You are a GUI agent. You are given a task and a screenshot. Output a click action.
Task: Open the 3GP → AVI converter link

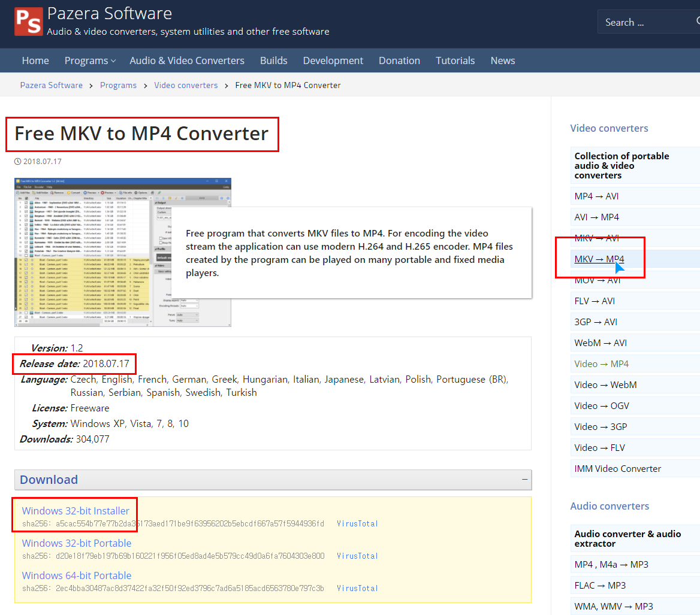[596, 322]
